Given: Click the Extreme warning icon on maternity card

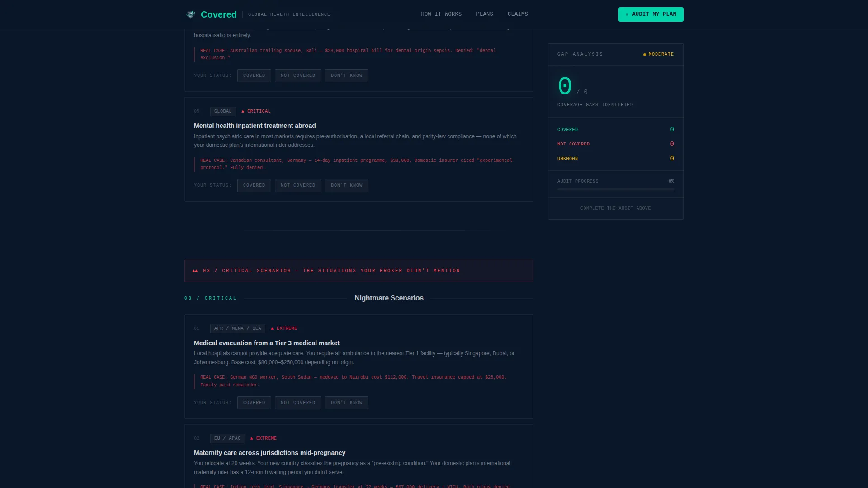Looking at the screenshot, I should (x=252, y=438).
